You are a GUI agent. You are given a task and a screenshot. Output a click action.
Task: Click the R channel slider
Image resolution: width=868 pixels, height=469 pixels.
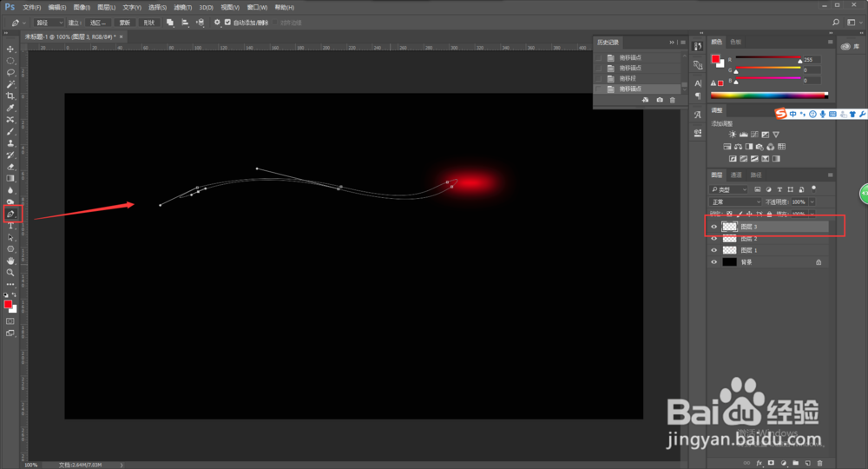pos(767,57)
